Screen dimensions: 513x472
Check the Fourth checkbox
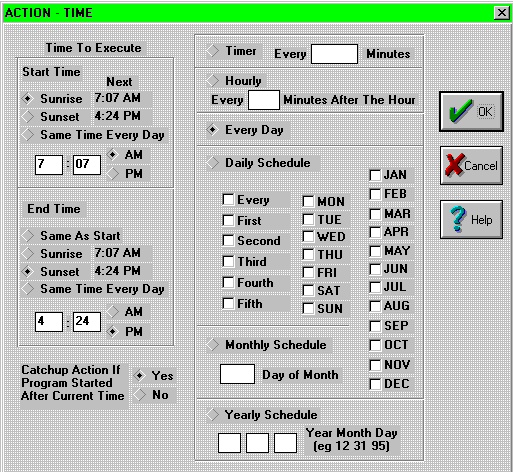pos(228,283)
